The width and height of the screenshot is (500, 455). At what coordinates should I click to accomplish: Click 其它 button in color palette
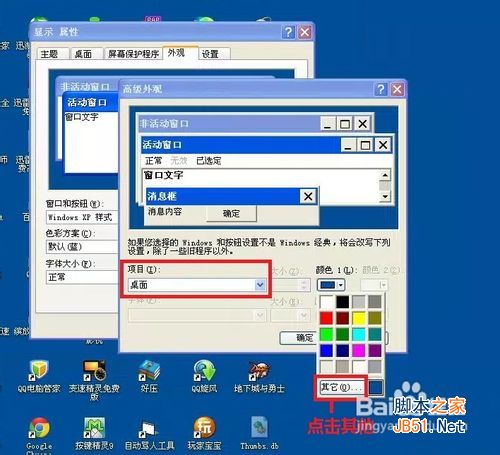pyautogui.click(x=342, y=388)
